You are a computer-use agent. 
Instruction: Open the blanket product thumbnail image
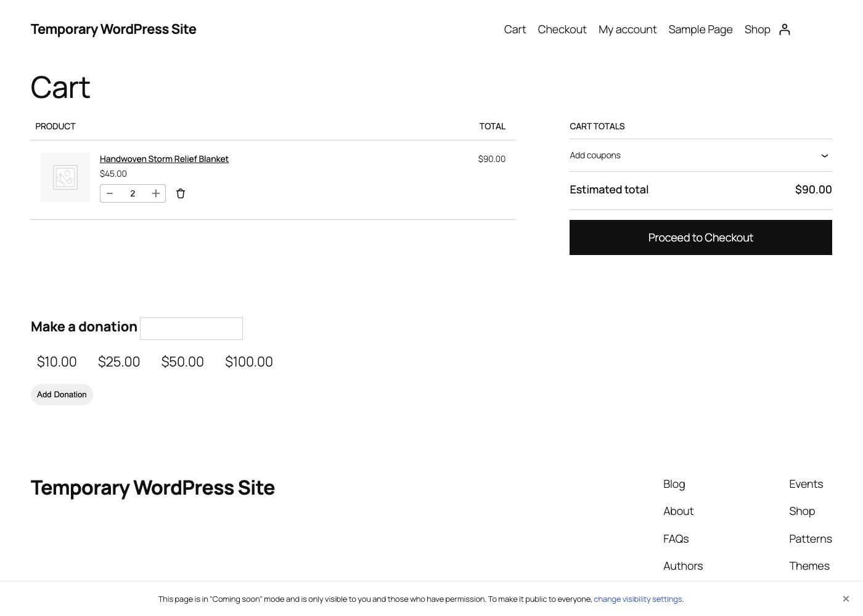pyautogui.click(x=65, y=177)
